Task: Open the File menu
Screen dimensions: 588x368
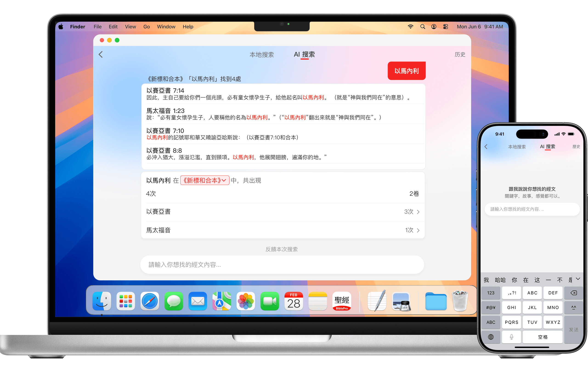Action: point(98,26)
